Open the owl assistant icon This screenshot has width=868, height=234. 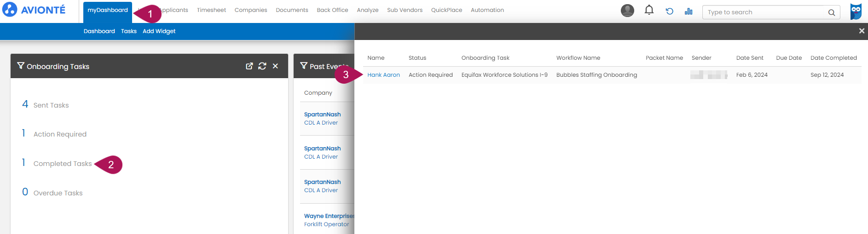[856, 11]
